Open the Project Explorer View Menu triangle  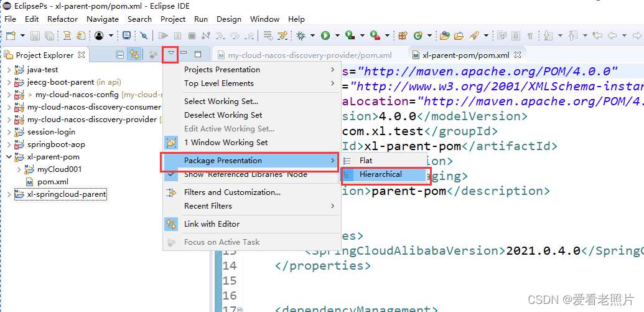coord(171,54)
